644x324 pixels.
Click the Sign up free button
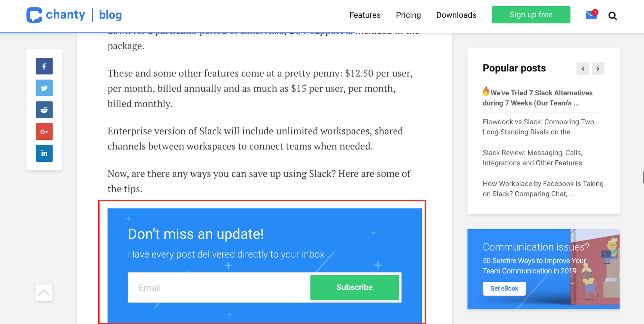[531, 14]
